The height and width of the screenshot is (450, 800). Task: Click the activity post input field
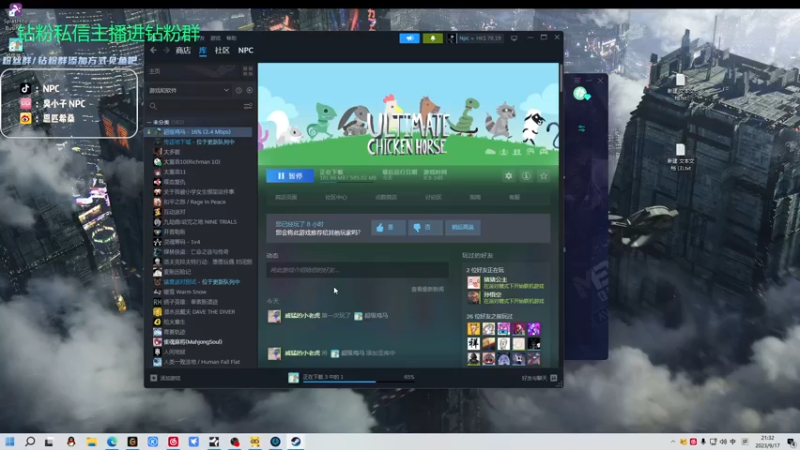tap(357, 270)
